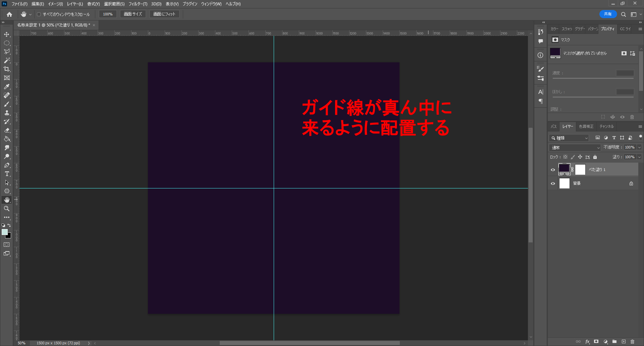
Task: Enable すべてのウィンドウをスクロール checkbox
Action: coord(39,14)
